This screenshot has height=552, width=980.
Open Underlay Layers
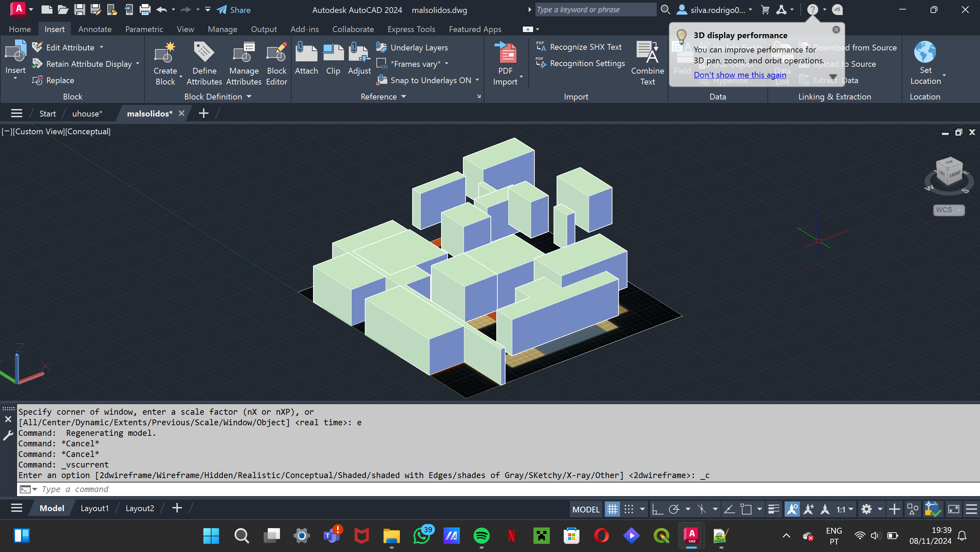tap(412, 48)
